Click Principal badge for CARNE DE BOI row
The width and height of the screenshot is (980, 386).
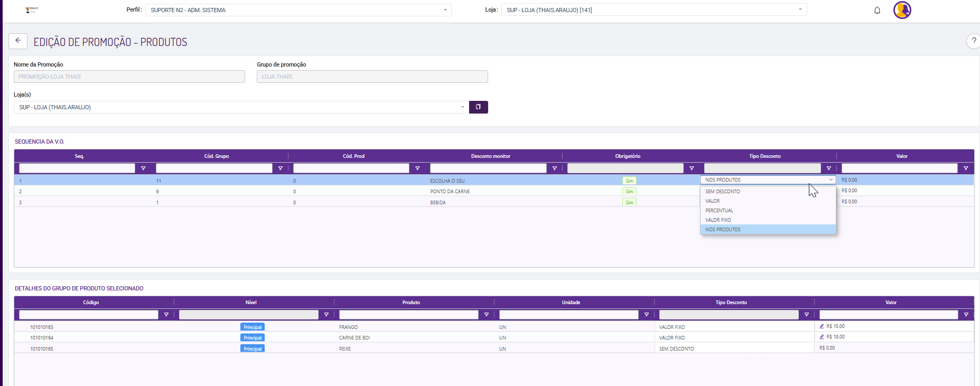tap(253, 338)
